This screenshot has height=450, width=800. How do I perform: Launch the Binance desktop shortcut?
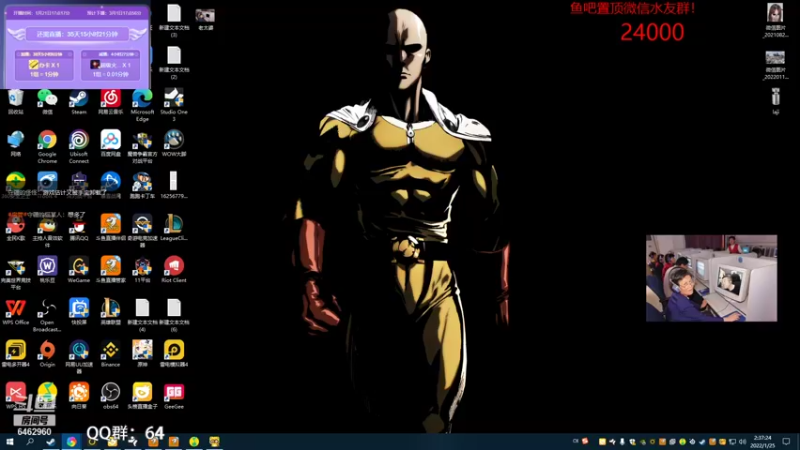(111, 354)
